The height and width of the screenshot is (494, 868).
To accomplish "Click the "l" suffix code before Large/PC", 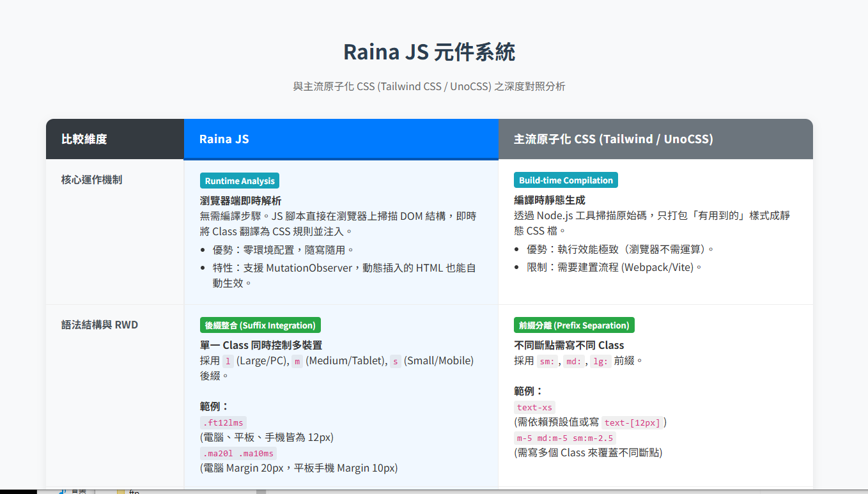I will pyautogui.click(x=228, y=361).
